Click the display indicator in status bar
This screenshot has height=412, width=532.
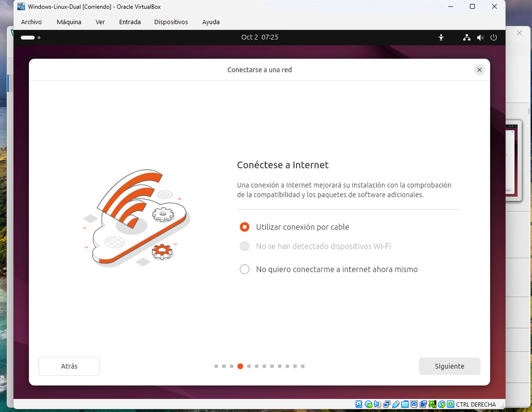click(414, 404)
